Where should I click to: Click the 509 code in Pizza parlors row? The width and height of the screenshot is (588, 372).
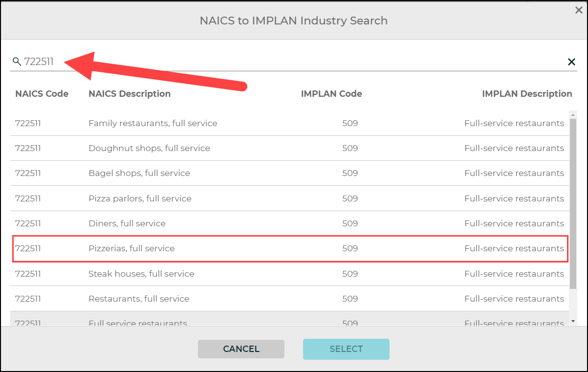tap(350, 198)
